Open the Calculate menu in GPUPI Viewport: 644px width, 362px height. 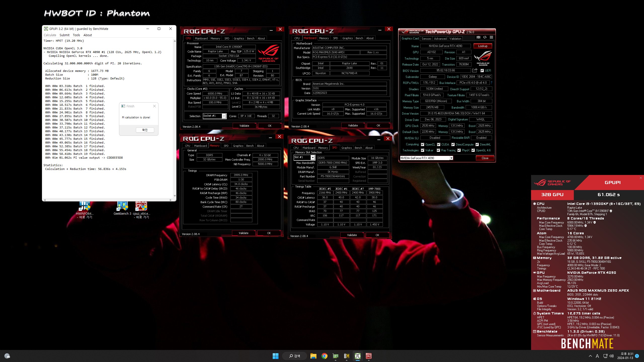click(x=50, y=35)
